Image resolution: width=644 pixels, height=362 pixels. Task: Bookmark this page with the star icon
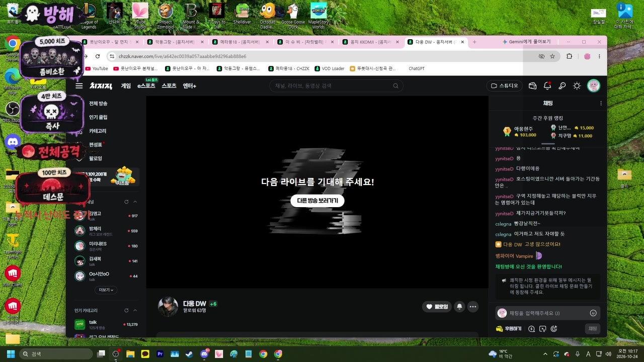pos(552,56)
